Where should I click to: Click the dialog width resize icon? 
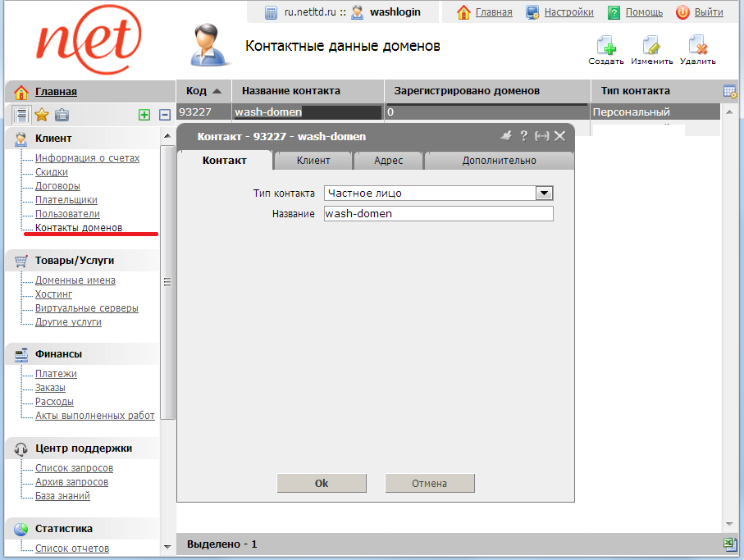pyautogui.click(x=541, y=136)
